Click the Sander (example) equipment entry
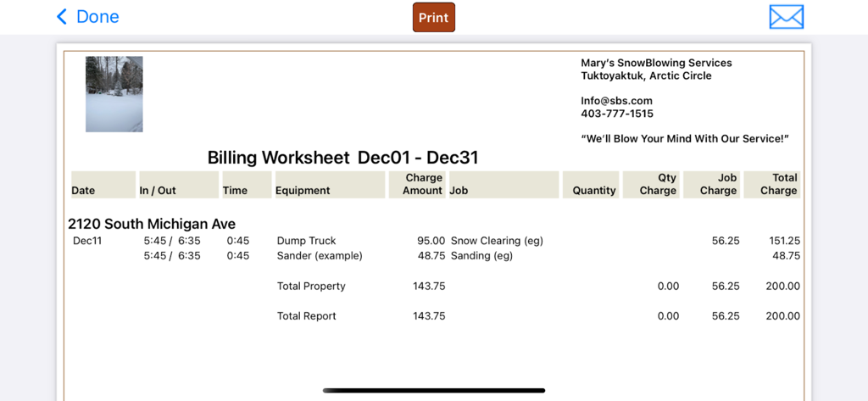Image resolution: width=868 pixels, height=401 pixels. click(320, 256)
